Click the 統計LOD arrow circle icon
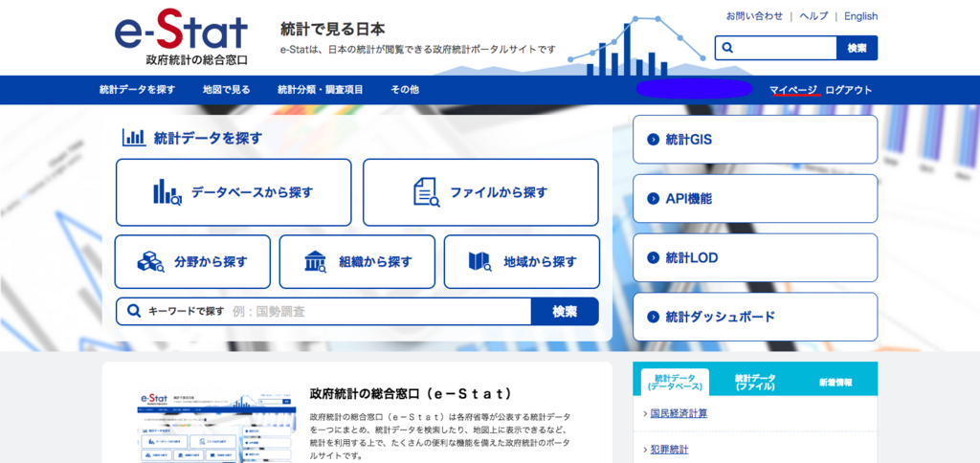980x463 pixels. (x=653, y=257)
